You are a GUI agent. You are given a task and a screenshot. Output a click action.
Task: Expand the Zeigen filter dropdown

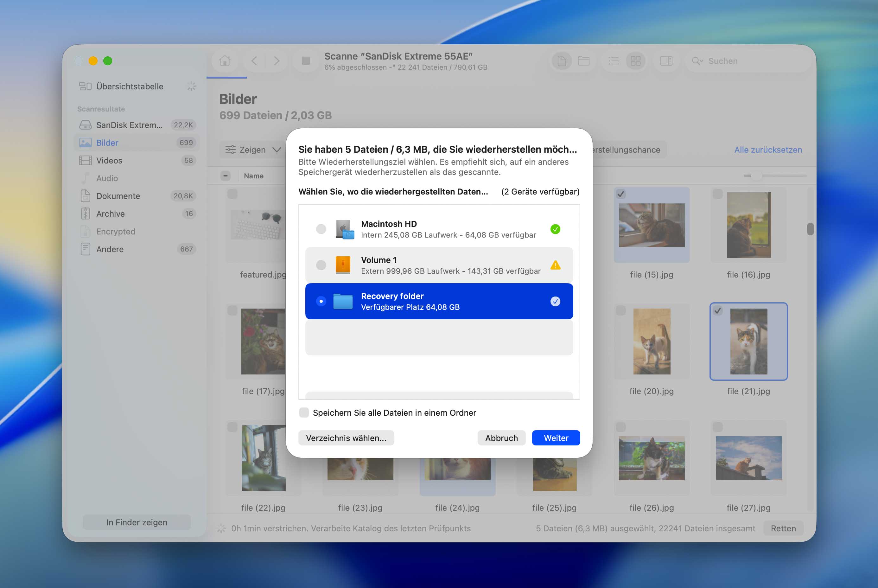pyautogui.click(x=253, y=150)
